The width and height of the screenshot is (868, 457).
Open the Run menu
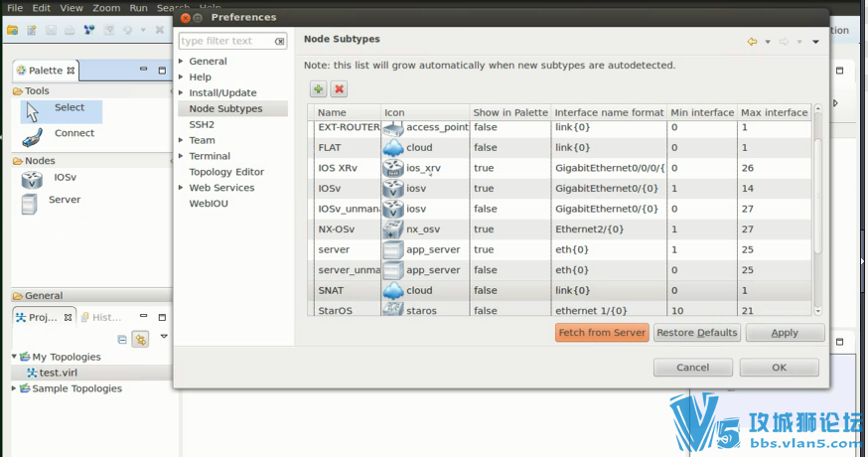coord(138,8)
